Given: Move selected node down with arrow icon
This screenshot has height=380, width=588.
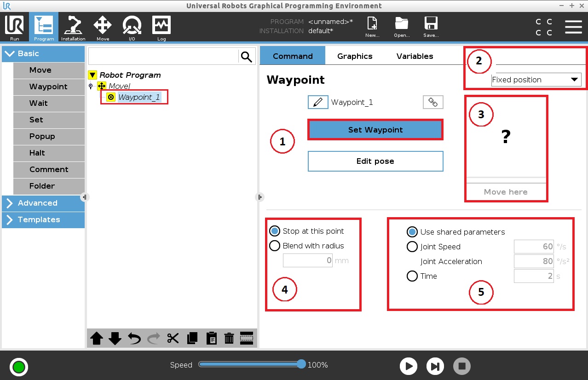Looking at the screenshot, I should click(115, 339).
